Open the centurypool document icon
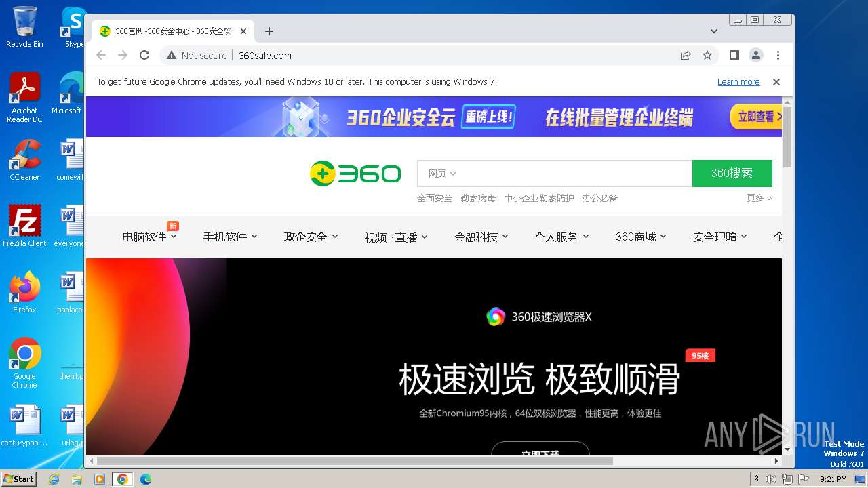The height and width of the screenshot is (488, 868). (24, 426)
